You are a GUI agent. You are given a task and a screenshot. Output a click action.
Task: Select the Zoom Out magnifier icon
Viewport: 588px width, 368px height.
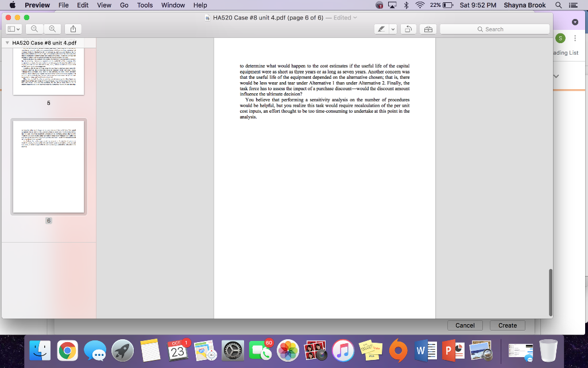click(x=34, y=29)
